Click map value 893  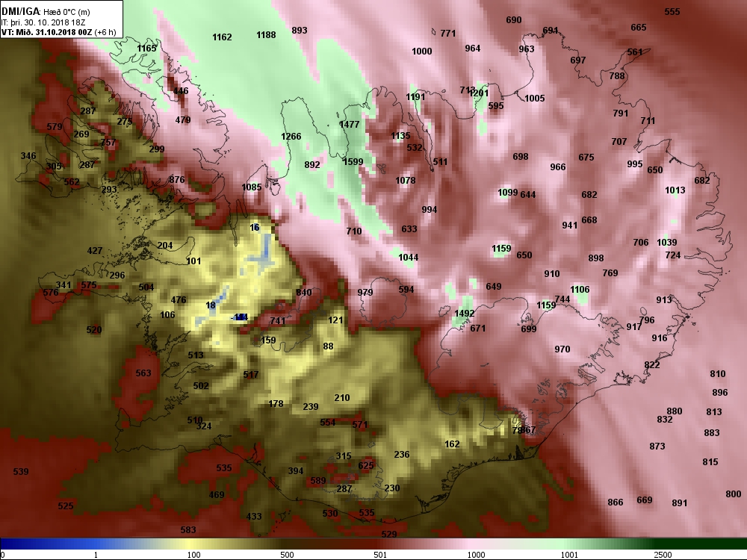click(x=300, y=31)
